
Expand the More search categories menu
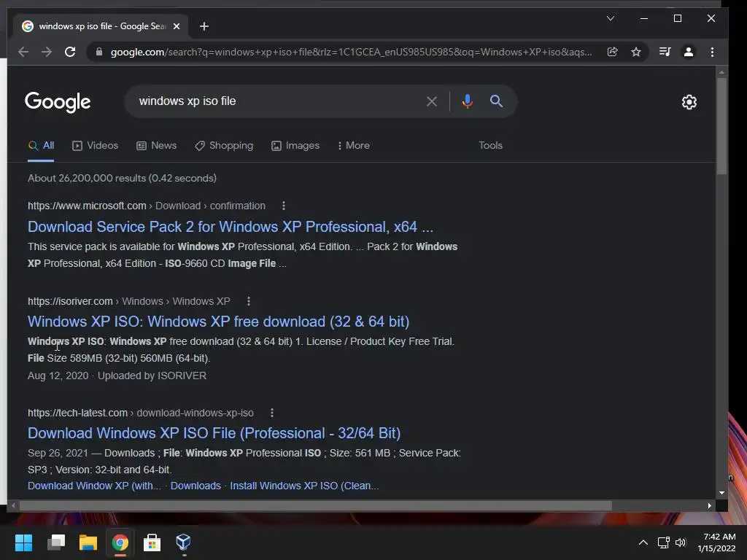(x=354, y=146)
